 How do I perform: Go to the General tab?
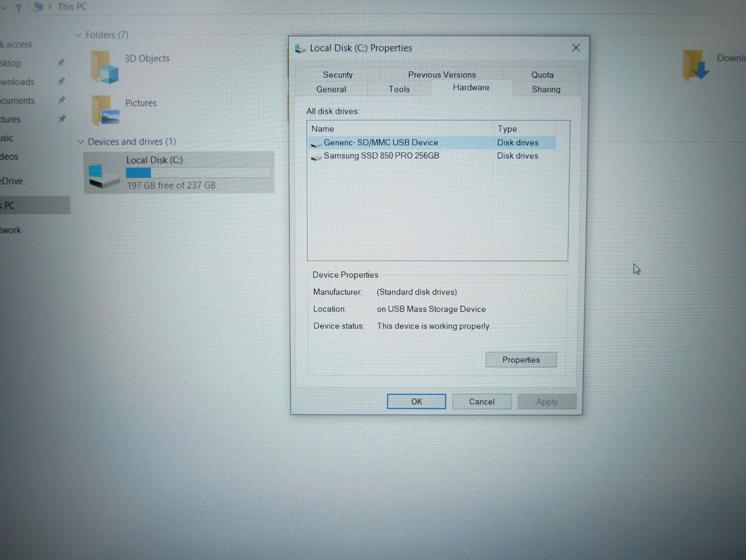[331, 89]
